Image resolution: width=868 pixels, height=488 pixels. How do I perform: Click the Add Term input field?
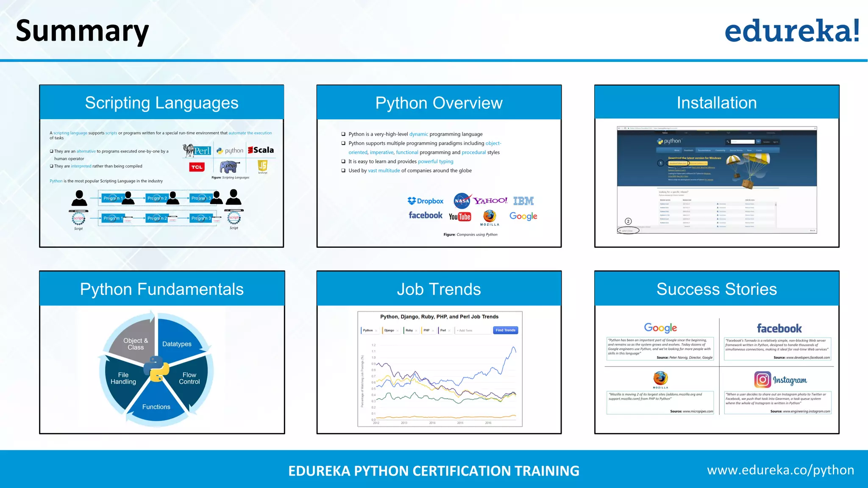tap(473, 330)
